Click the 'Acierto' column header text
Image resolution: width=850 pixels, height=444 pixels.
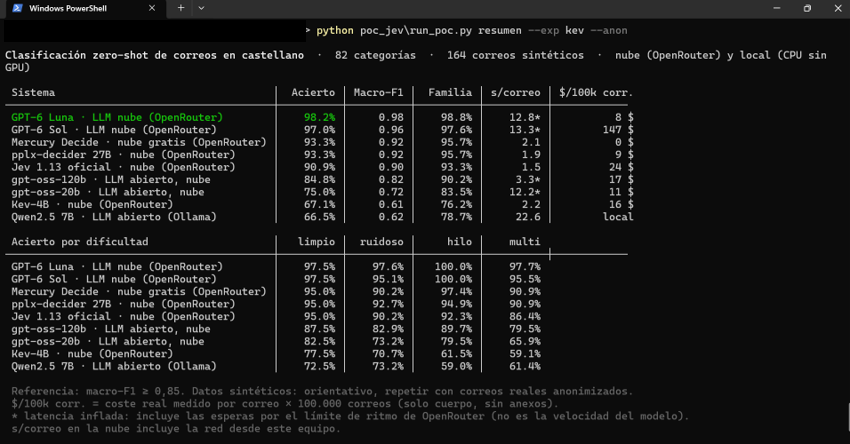coord(313,93)
